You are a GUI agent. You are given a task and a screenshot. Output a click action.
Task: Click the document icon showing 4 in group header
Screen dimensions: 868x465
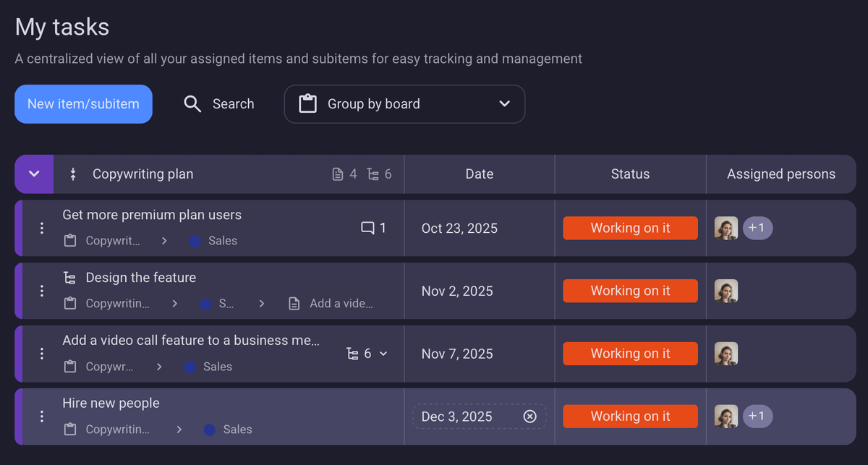coord(337,174)
